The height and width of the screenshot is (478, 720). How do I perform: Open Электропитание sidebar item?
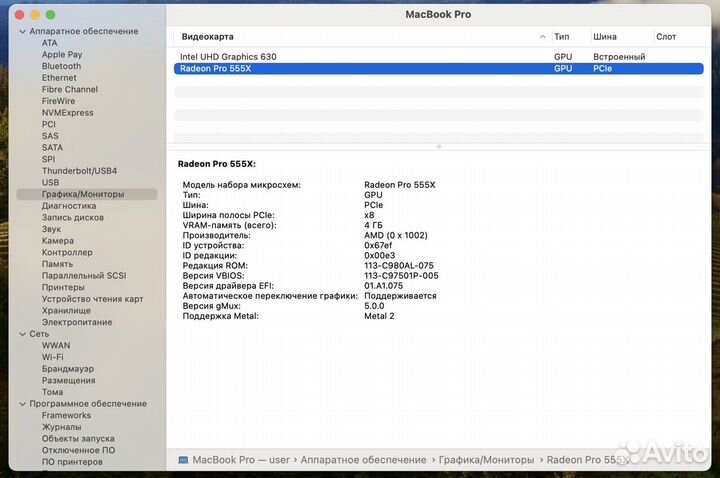(x=77, y=322)
